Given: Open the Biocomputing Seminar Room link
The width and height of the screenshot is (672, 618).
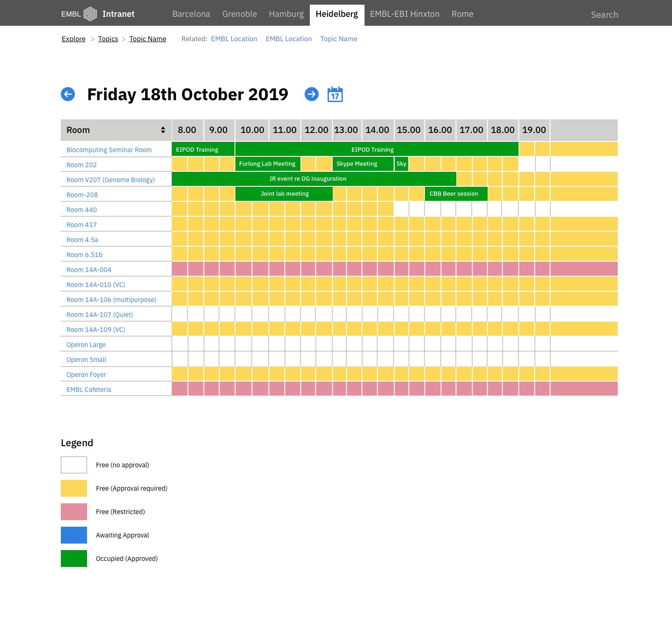Looking at the screenshot, I should (109, 150).
